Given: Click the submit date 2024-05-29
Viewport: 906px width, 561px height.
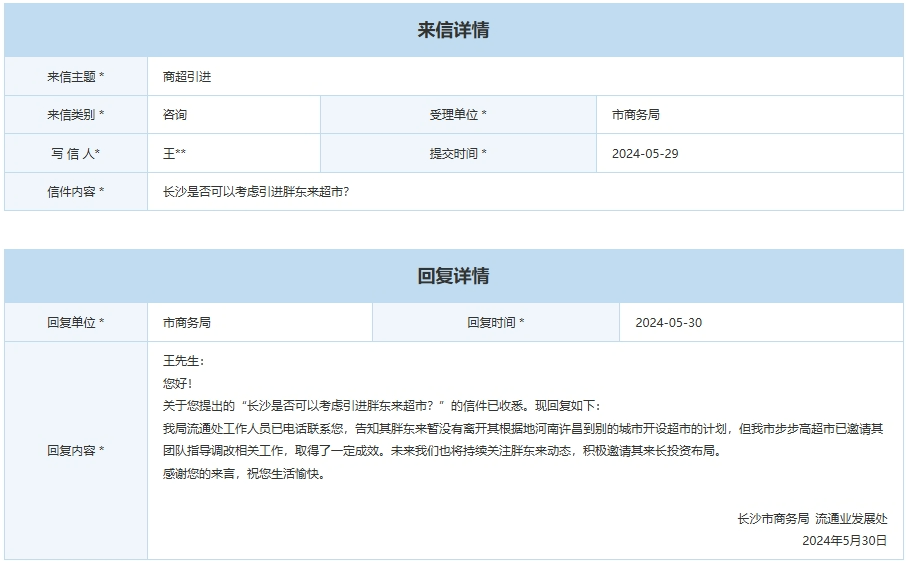Looking at the screenshot, I should tap(645, 154).
